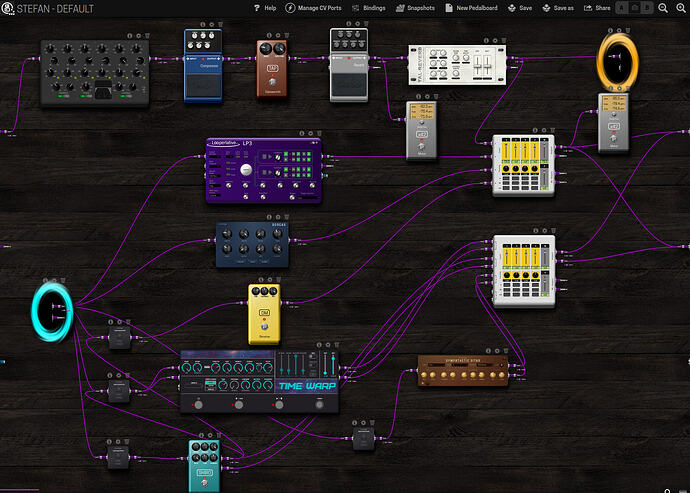Click the camera icon between A and B
This screenshot has width=690, height=493.
(634, 8)
